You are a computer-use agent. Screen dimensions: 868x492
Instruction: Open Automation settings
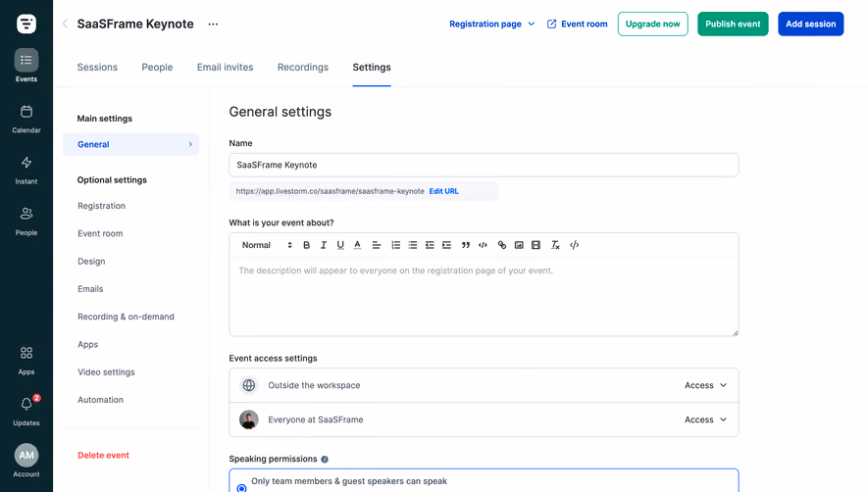tap(100, 400)
